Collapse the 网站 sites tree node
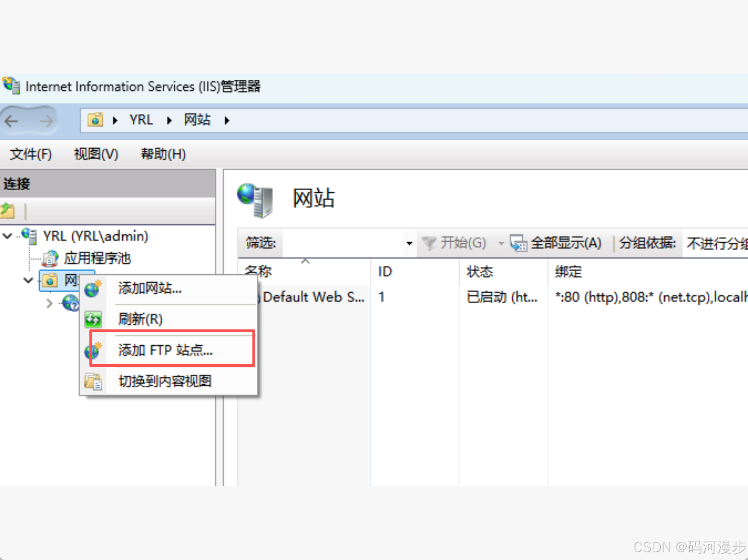Image resolution: width=748 pixels, height=560 pixels. (28, 280)
